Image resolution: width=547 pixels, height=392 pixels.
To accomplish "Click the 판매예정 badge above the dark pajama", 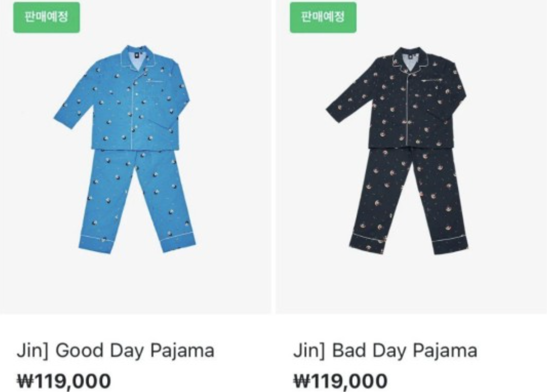I will click(323, 17).
